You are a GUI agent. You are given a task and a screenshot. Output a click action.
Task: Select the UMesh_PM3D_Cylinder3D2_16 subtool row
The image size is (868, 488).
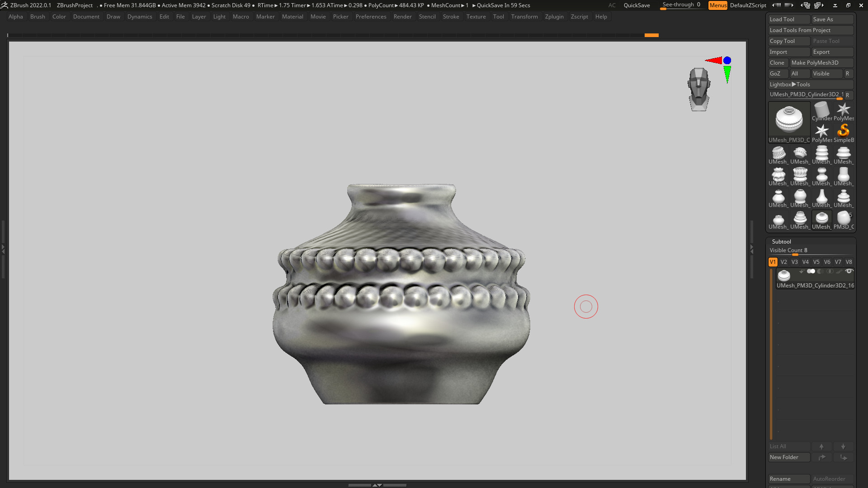815,279
